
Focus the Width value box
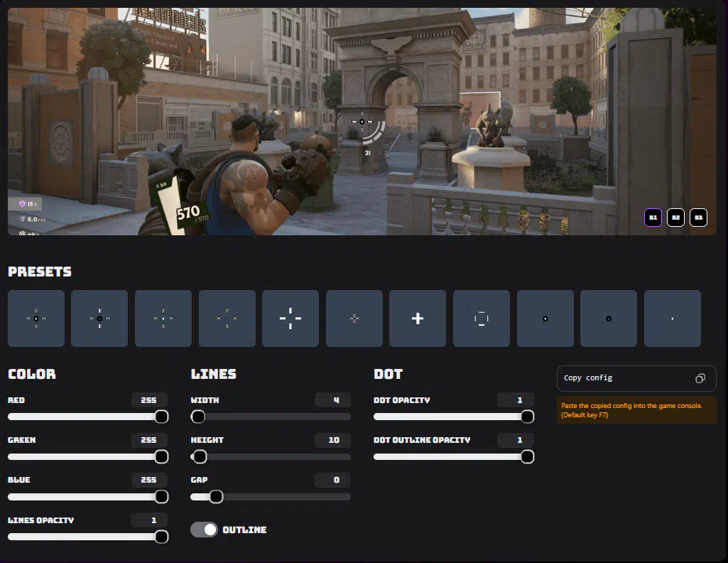pyautogui.click(x=332, y=400)
